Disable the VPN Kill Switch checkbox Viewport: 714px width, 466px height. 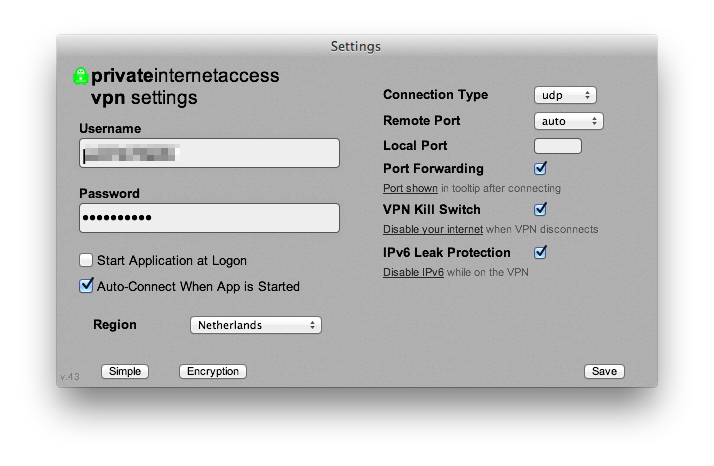pyautogui.click(x=541, y=209)
